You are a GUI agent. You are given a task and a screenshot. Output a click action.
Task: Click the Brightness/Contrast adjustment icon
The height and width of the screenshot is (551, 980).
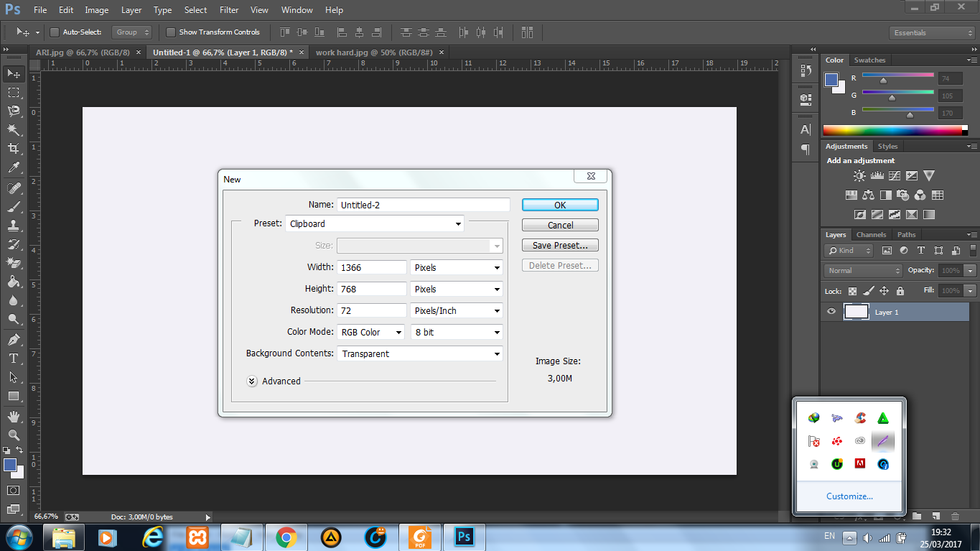click(x=859, y=175)
